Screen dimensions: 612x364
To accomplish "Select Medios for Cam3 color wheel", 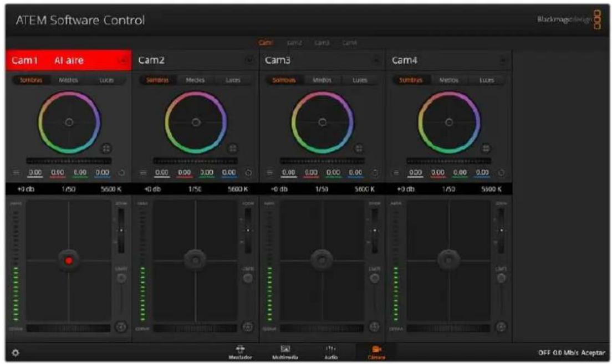I will 322,80.
